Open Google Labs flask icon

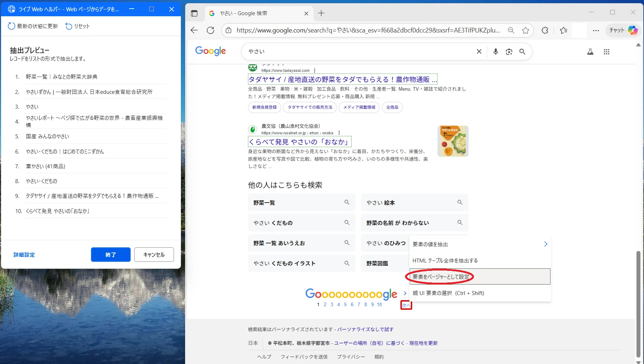(590, 52)
